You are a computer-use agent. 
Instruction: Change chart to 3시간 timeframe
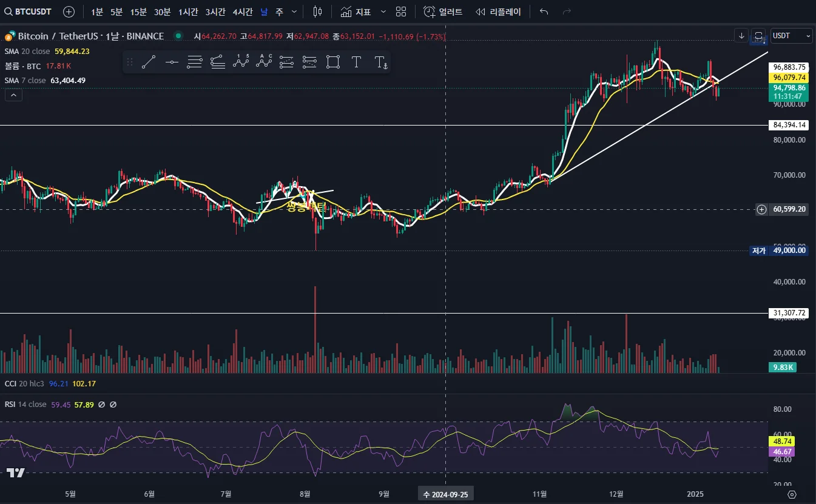pos(215,12)
